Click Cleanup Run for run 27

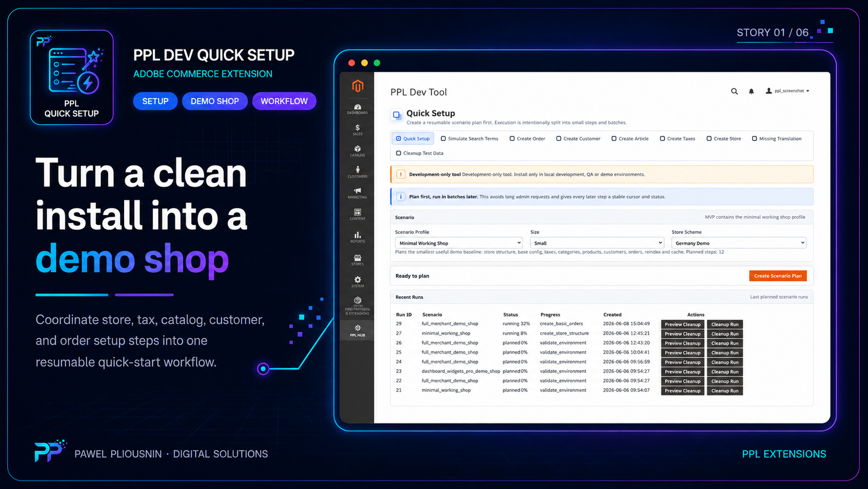725,334
